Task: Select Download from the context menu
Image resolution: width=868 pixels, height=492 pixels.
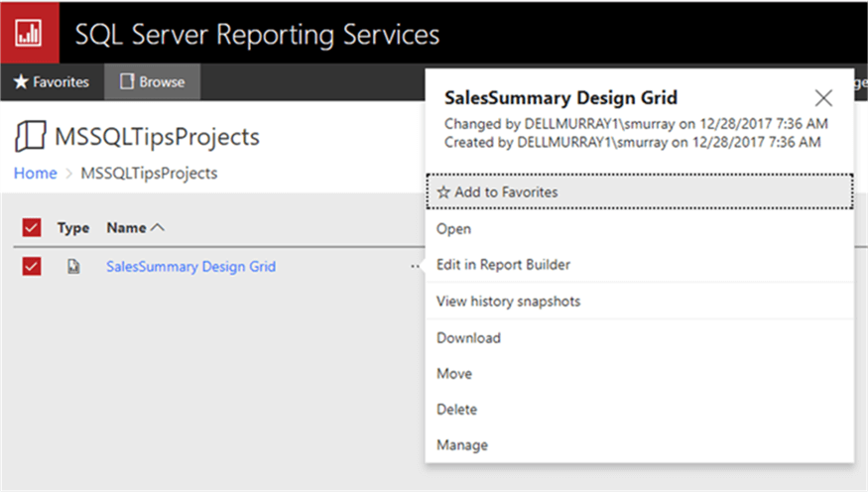Action: pos(640,337)
